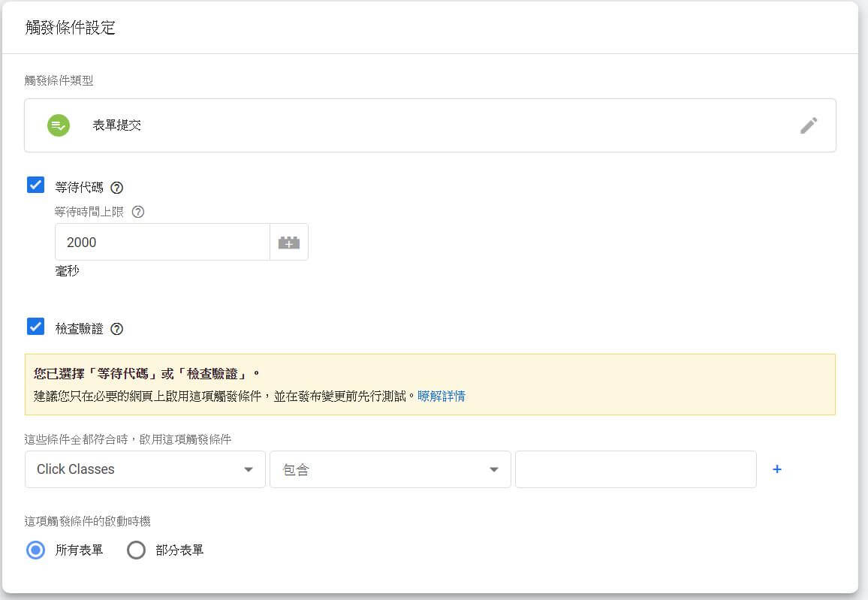Uncheck the 等待代碼 checkbox
The image size is (868, 600).
tap(35, 185)
